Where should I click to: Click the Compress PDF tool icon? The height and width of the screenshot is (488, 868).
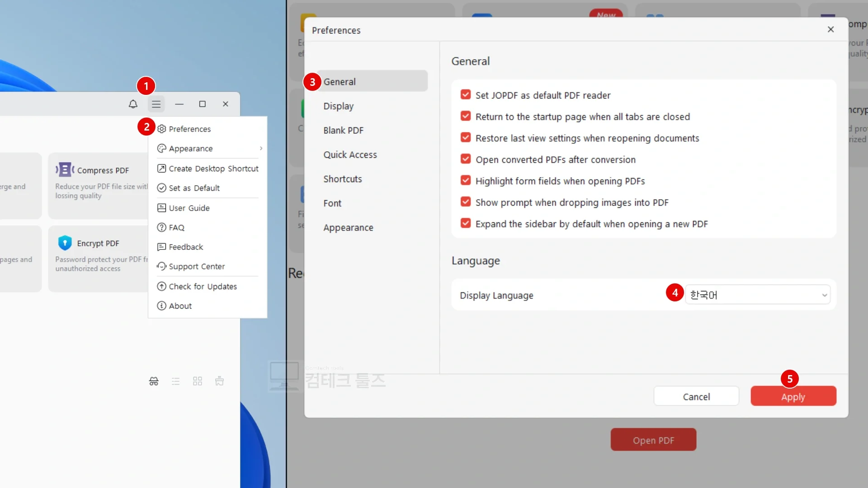pyautogui.click(x=65, y=170)
